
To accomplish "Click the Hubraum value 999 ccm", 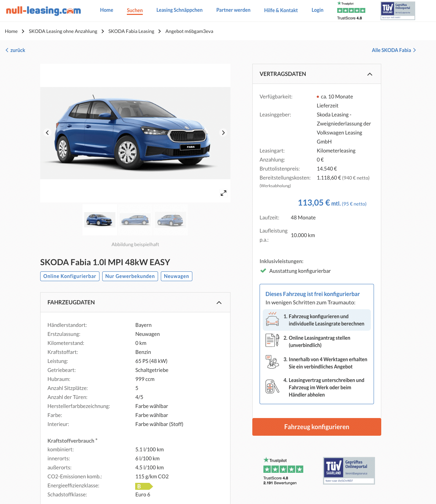I will coord(145,379).
